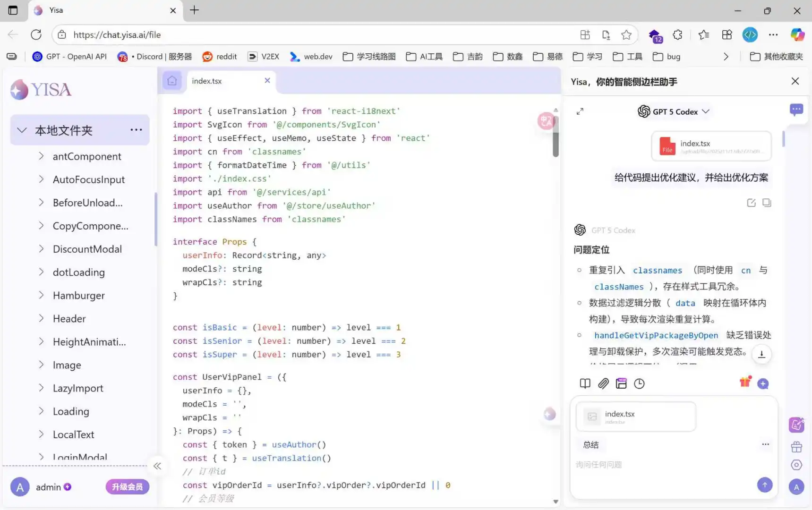Attach a file using the paperclip icon
The width and height of the screenshot is (812, 510).
(x=603, y=383)
